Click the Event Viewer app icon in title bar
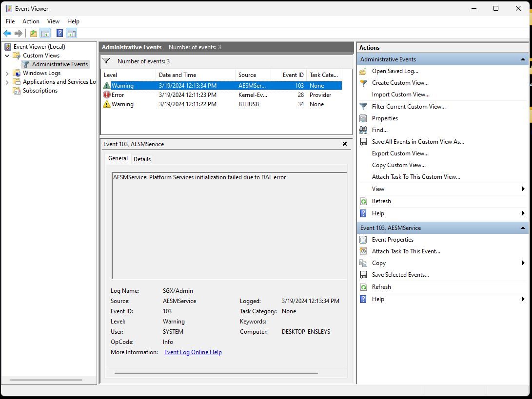532x399 pixels. point(9,8)
